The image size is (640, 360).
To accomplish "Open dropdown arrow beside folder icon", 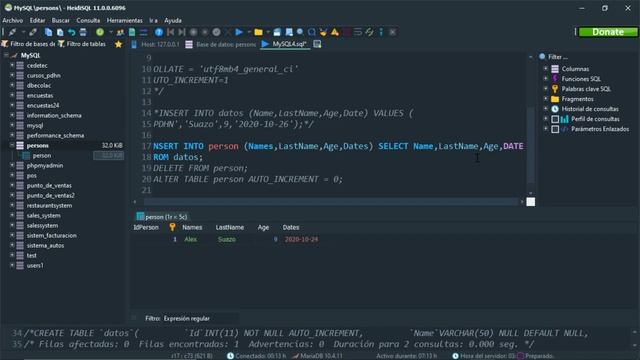I will [x=268, y=32].
